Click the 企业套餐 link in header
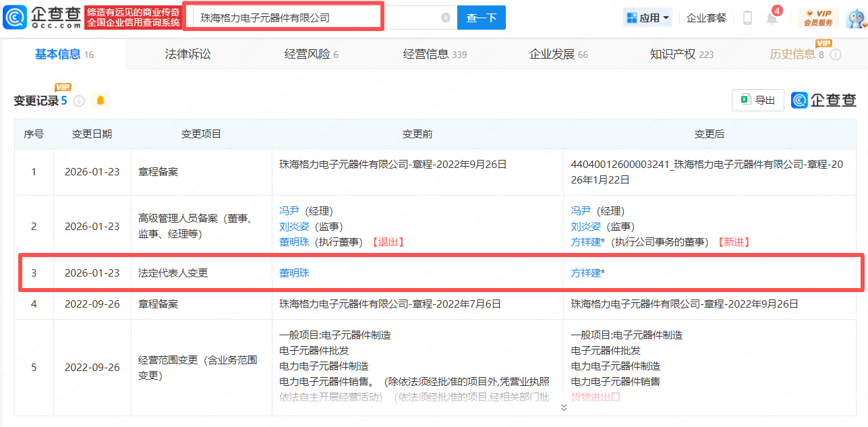The image size is (868, 427). (x=706, y=18)
